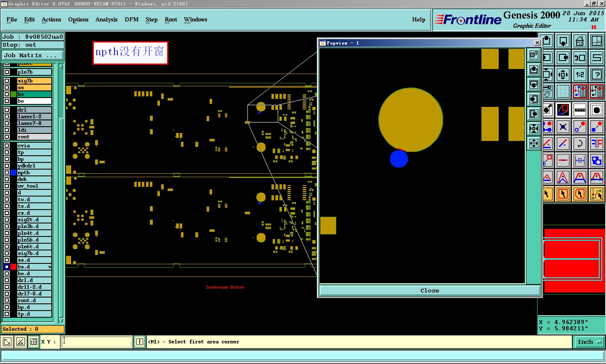
Task: Select the ydkdrl layer row
Action: coord(35,166)
